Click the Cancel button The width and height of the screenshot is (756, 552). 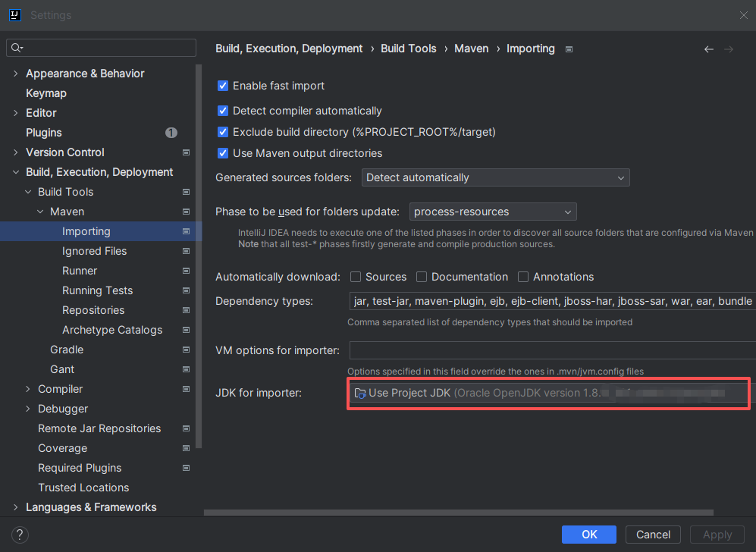click(x=653, y=535)
